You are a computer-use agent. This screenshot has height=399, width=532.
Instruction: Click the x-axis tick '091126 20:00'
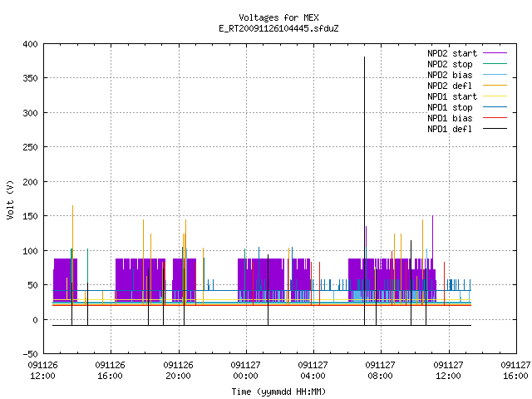(x=178, y=371)
